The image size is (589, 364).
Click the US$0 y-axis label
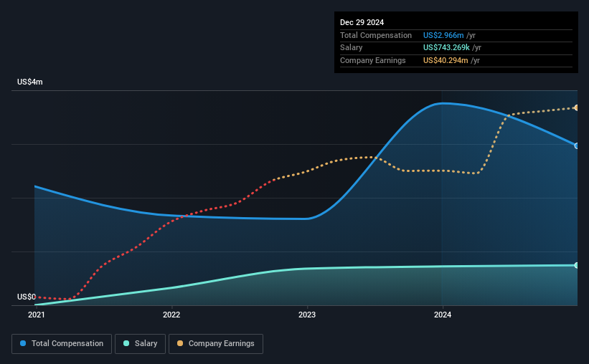tap(27, 297)
